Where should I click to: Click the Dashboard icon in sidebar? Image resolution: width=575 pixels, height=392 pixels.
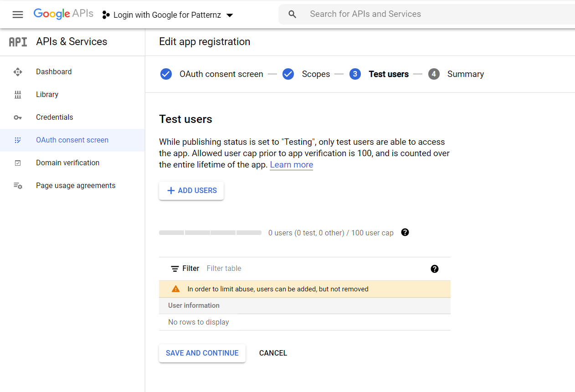(x=18, y=72)
